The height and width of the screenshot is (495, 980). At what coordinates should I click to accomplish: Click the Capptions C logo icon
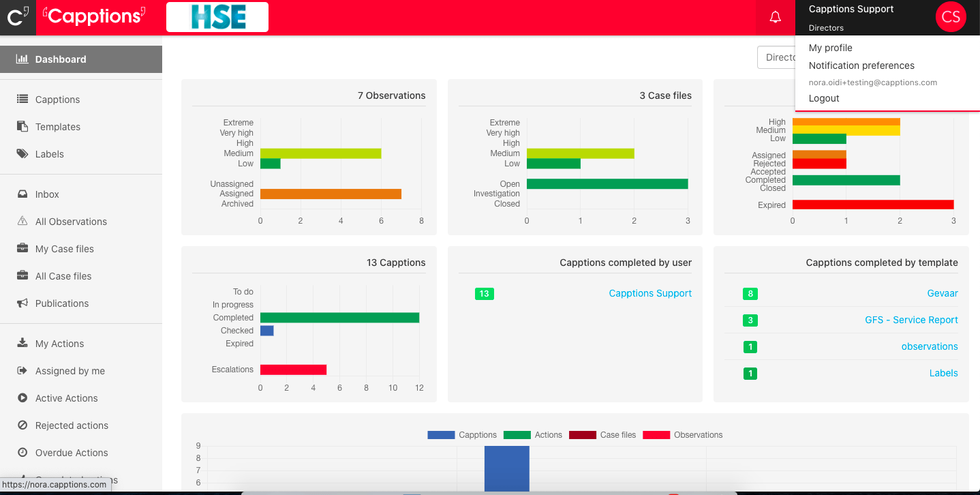(18, 17)
